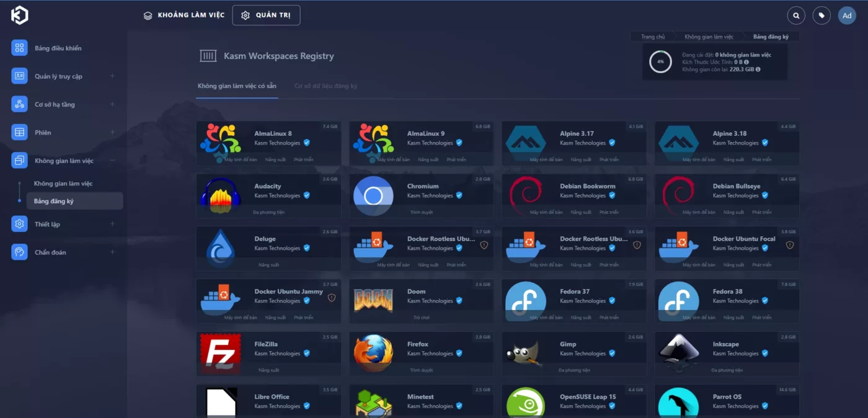
Task: Select the Doom game logo
Action: 373,301
